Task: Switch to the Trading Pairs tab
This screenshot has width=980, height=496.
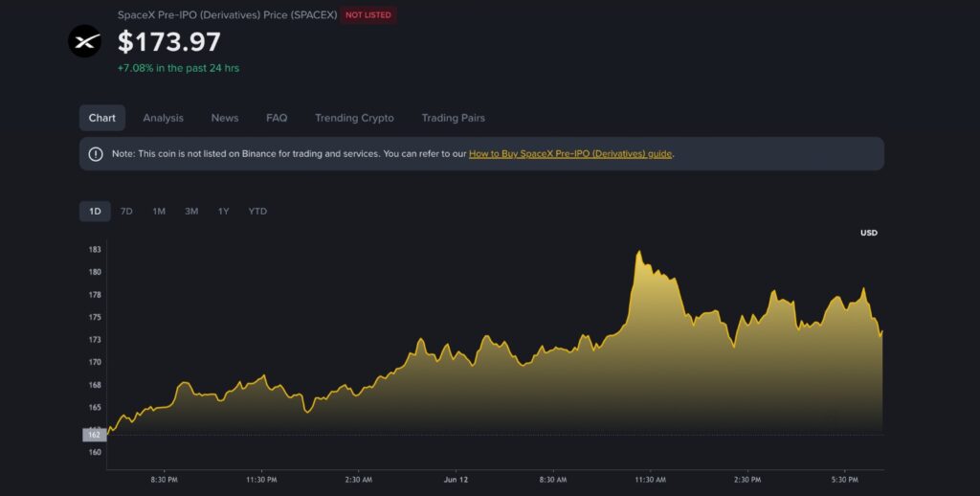Action: click(453, 118)
